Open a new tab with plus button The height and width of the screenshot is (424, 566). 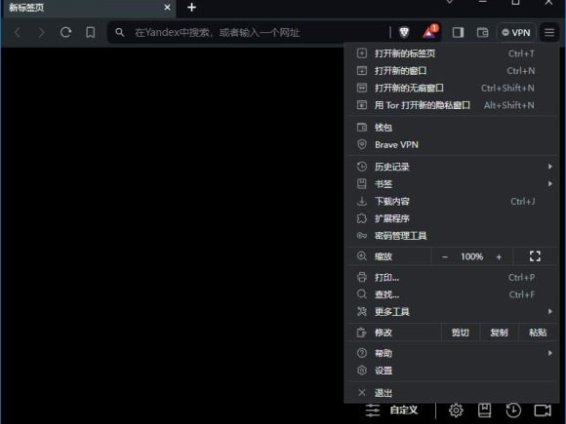(192, 7)
